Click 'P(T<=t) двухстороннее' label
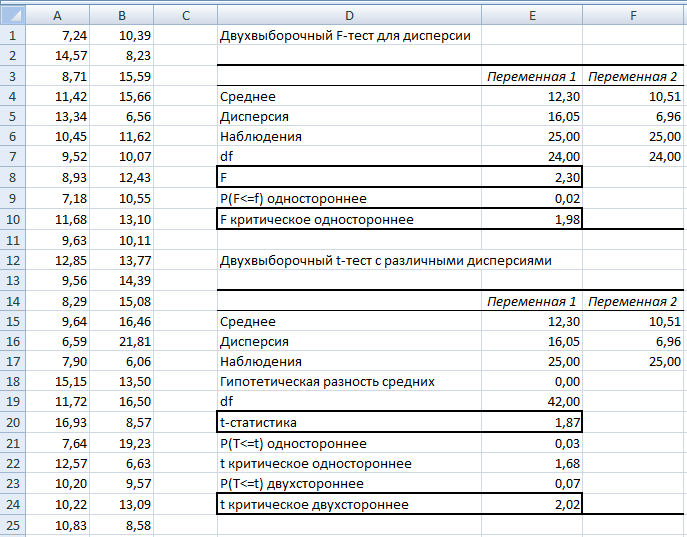 291,484
